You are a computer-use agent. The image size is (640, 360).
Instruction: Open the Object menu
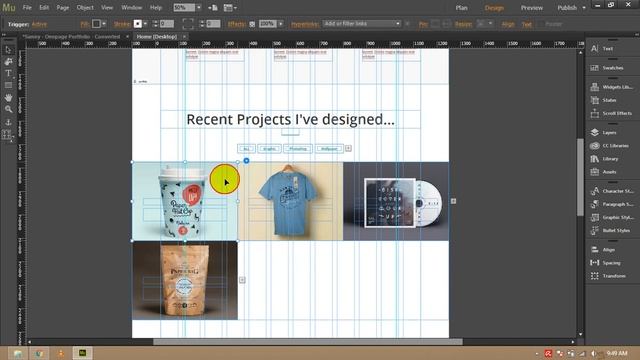[x=85, y=7]
